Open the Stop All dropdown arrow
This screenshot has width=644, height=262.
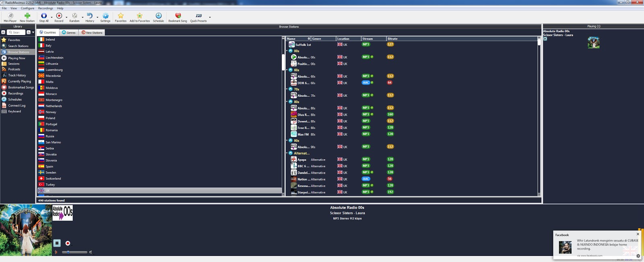52,17
